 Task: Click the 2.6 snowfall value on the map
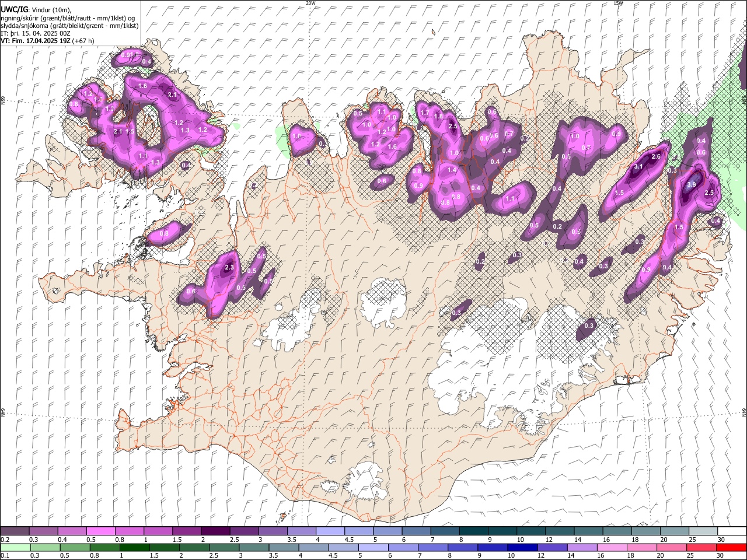(x=656, y=156)
